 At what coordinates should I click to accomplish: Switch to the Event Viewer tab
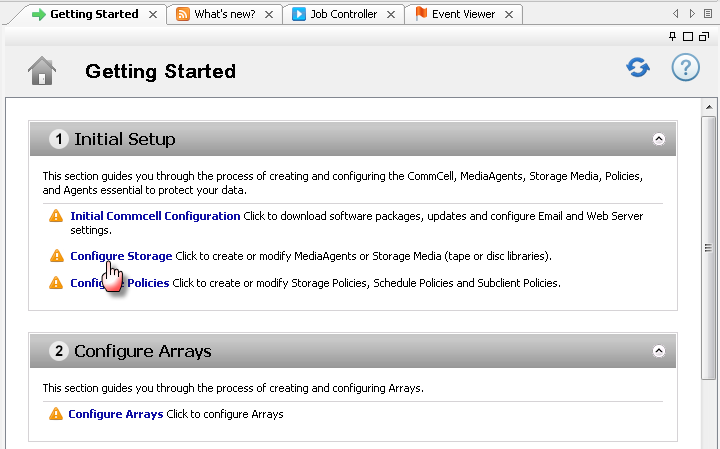(x=463, y=14)
